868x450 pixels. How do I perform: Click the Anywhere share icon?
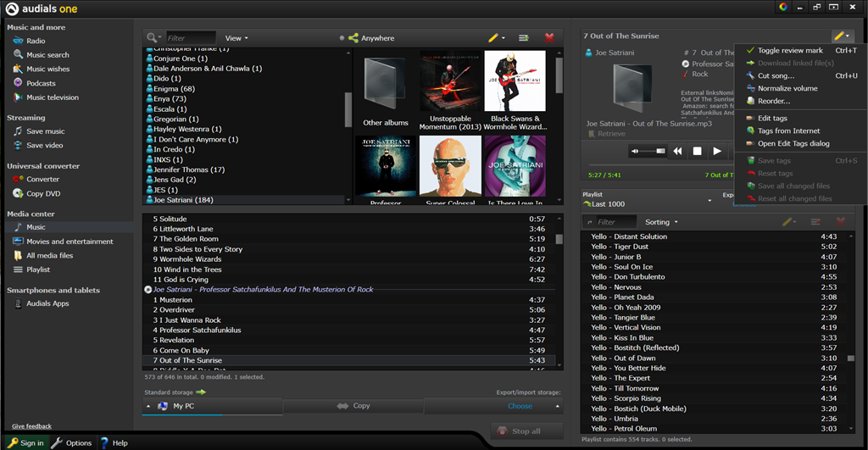(x=353, y=38)
